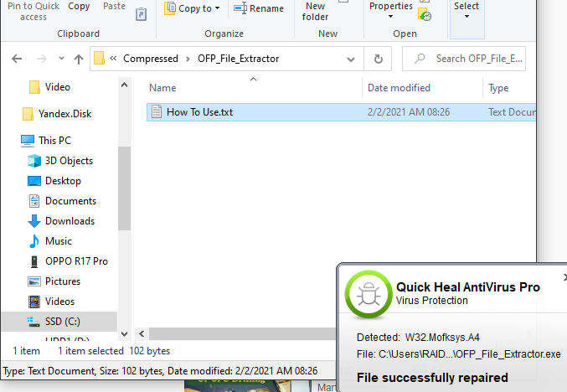Sort by Date modified column
Viewport: 567px width, 392px height.
point(399,88)
